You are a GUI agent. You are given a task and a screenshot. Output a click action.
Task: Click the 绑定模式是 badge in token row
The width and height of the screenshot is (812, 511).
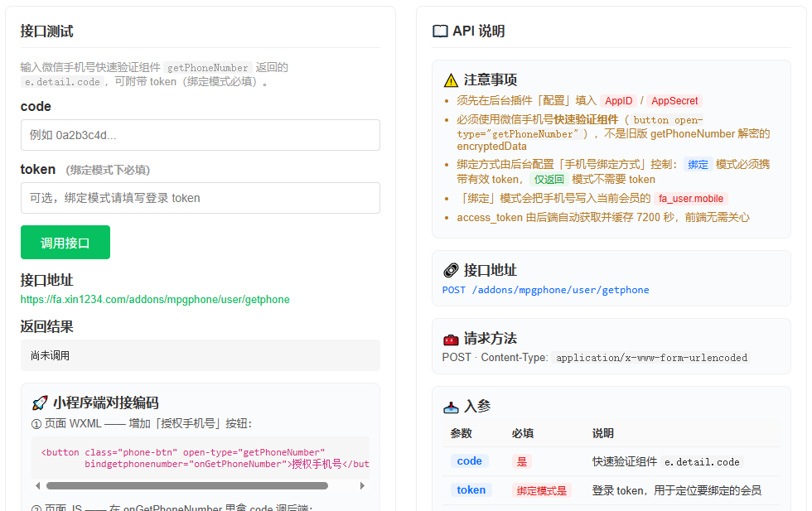[x=542, y=491]
